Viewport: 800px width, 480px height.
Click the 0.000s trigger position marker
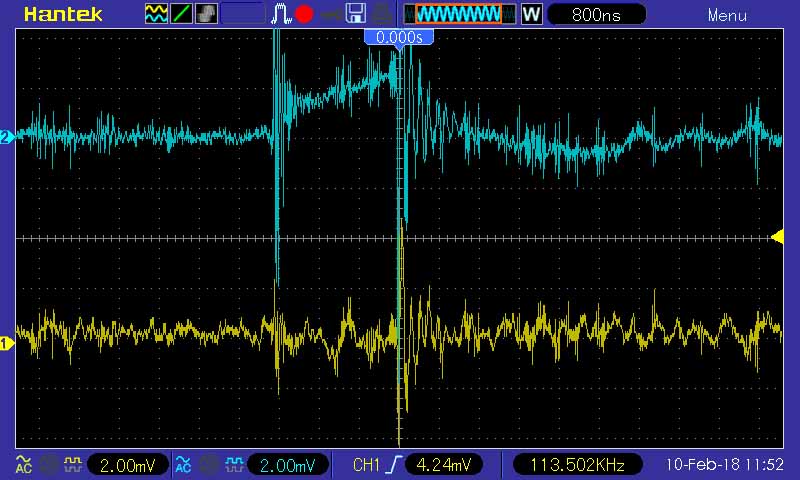(399, 37)
